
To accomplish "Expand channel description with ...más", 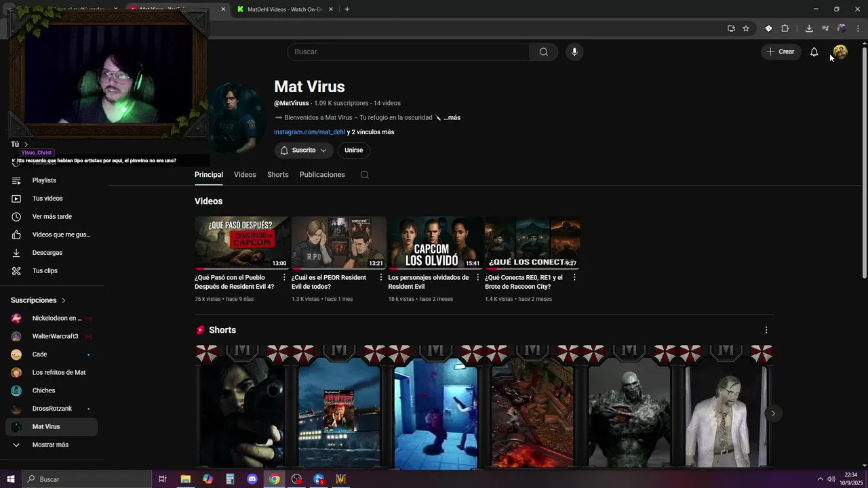I will [x=452, y=118].
